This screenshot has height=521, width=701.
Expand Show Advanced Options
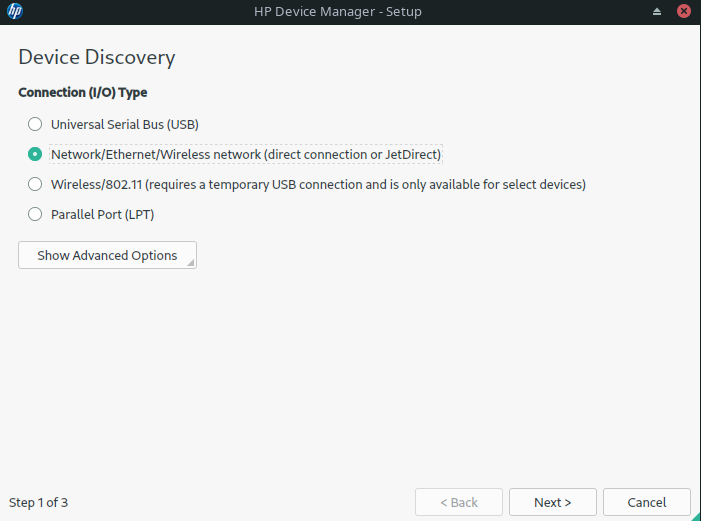tap(107, 256)
